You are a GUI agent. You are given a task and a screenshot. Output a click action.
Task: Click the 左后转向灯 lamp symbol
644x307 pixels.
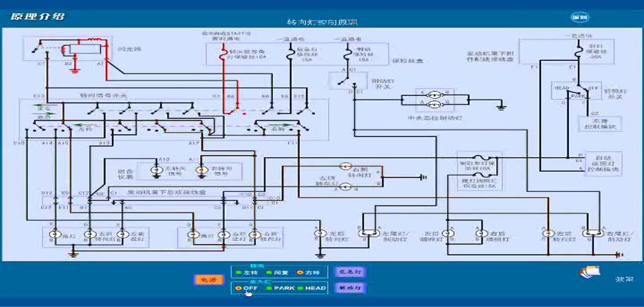click(x=319, y=234)
